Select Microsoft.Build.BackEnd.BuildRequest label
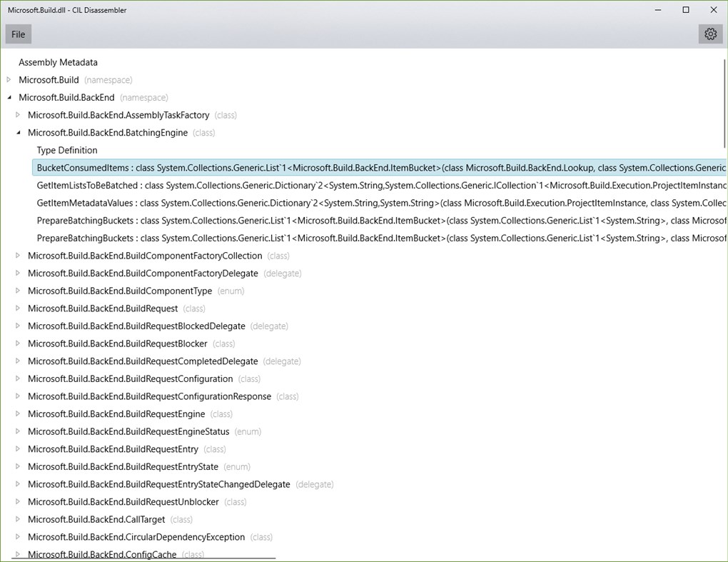This screenshot has width=728, height=562. (x=103, y=308)
